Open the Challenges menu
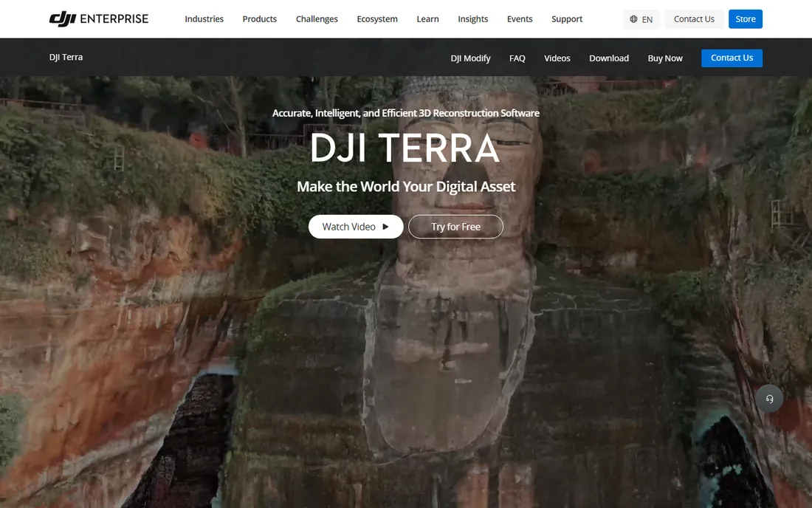812x508 pixels. click(317, 19)
